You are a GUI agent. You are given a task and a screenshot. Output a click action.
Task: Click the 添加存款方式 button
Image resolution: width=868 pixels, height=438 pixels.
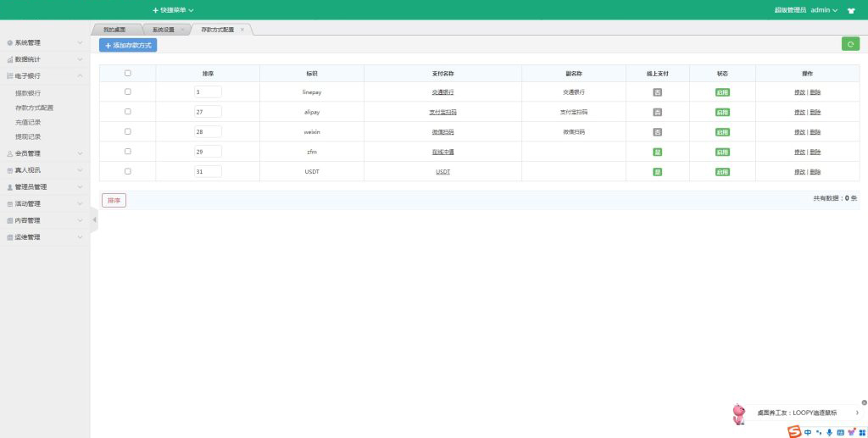[128, 45]
